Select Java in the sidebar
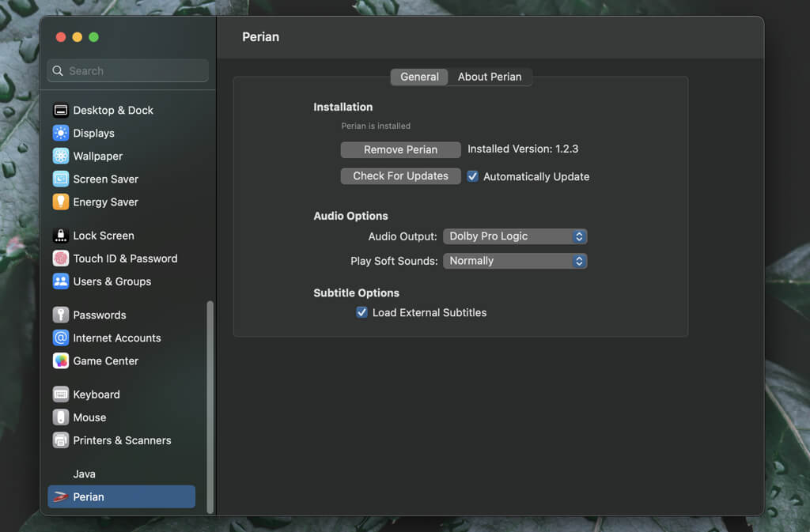The image size is (810, 532). click(84, 474)
